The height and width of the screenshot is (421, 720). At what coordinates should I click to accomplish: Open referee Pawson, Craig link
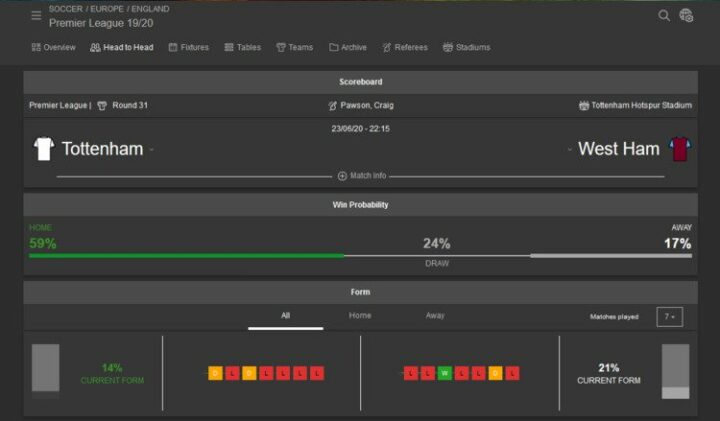coord(367,106)
